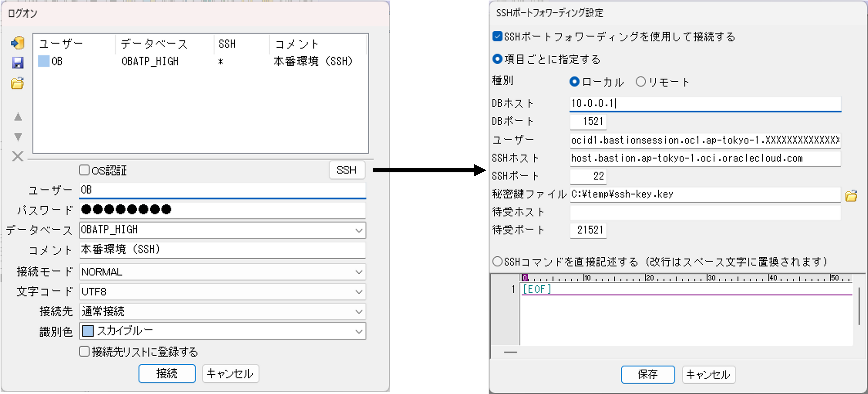The image size is (868, 394).
Task: Click folder icon beside 秘密鍵ファイル field
Action: click(x=851, y=196)
